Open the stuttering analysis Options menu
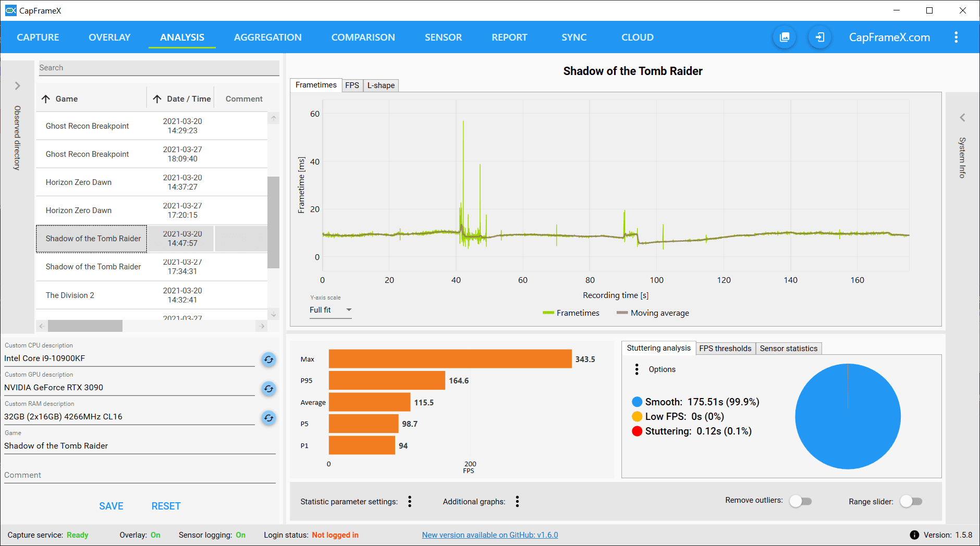Viewport: 980px width, 546px height. (x=636, y=369)
